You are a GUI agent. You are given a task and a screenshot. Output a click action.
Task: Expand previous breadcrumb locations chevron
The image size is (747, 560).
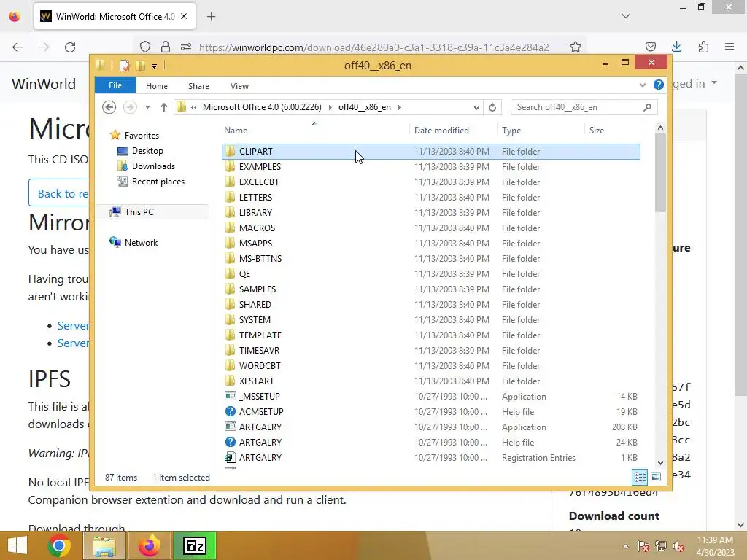click(x=194, y=108)
